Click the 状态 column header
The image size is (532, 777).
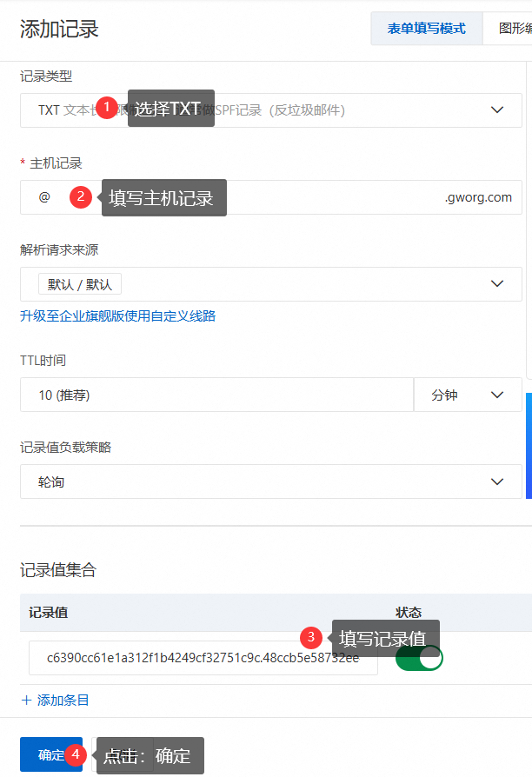click(x=408, y=613)
